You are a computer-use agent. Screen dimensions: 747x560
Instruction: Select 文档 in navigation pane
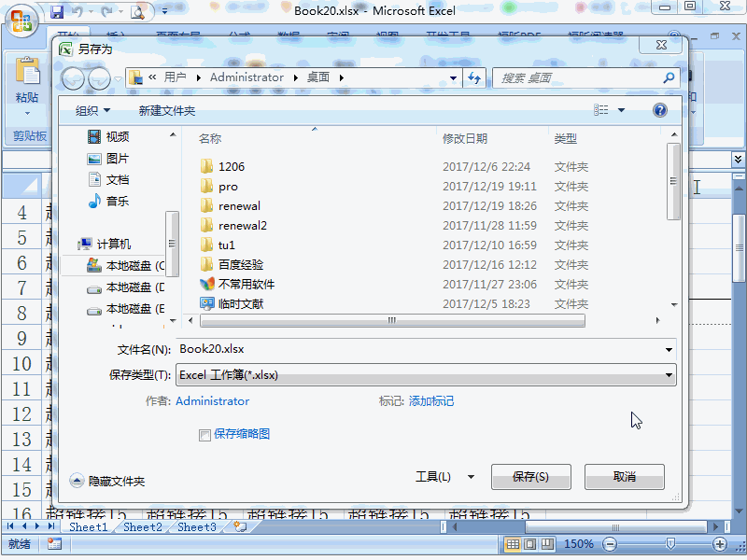109,179
